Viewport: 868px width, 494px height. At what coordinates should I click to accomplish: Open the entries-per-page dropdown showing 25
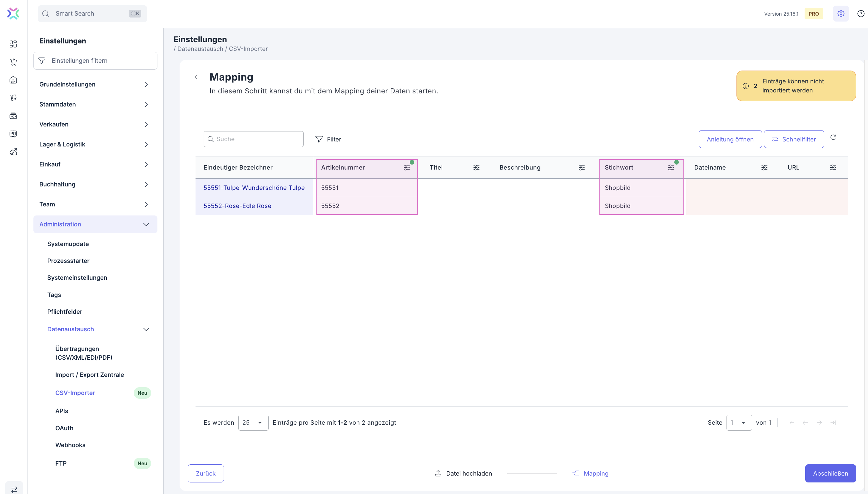(253, 423)
